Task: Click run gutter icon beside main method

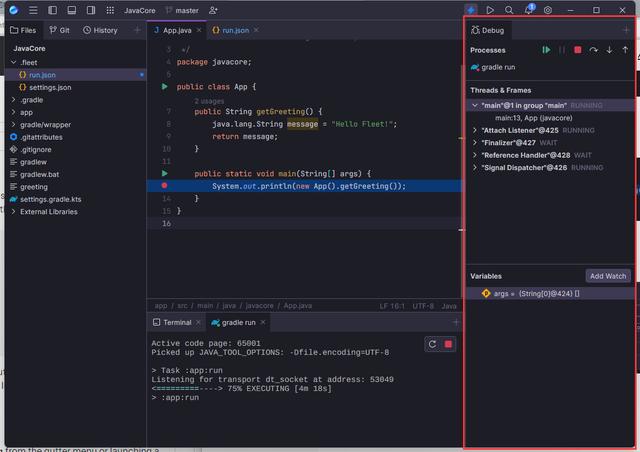Action: 164,174
